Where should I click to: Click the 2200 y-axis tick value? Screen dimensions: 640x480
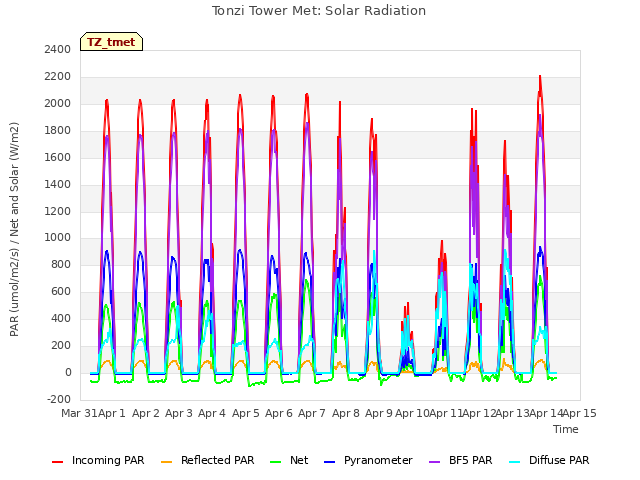pos(58,76)
